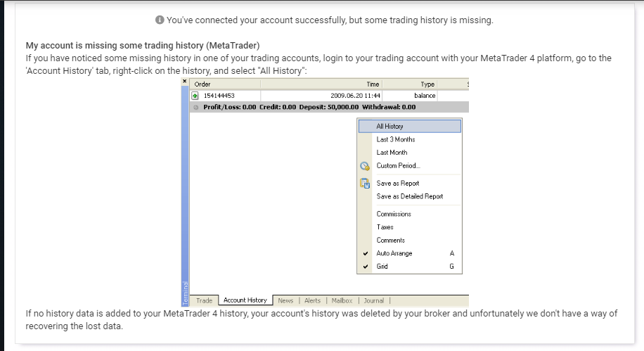Image resolution: width=644 pixels, height=351 pixels.
Task: Open the Alerts tab
Action: [x=312, y=300]
